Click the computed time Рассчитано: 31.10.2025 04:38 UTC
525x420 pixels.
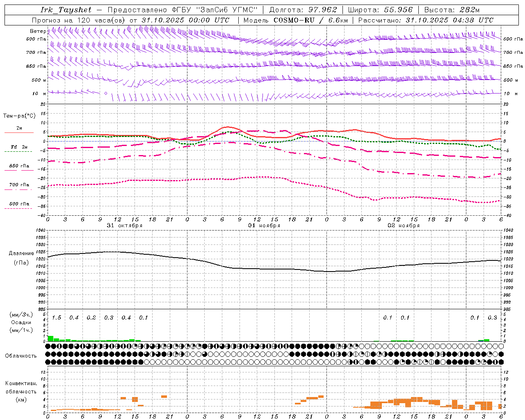click(x=426, y=20)
